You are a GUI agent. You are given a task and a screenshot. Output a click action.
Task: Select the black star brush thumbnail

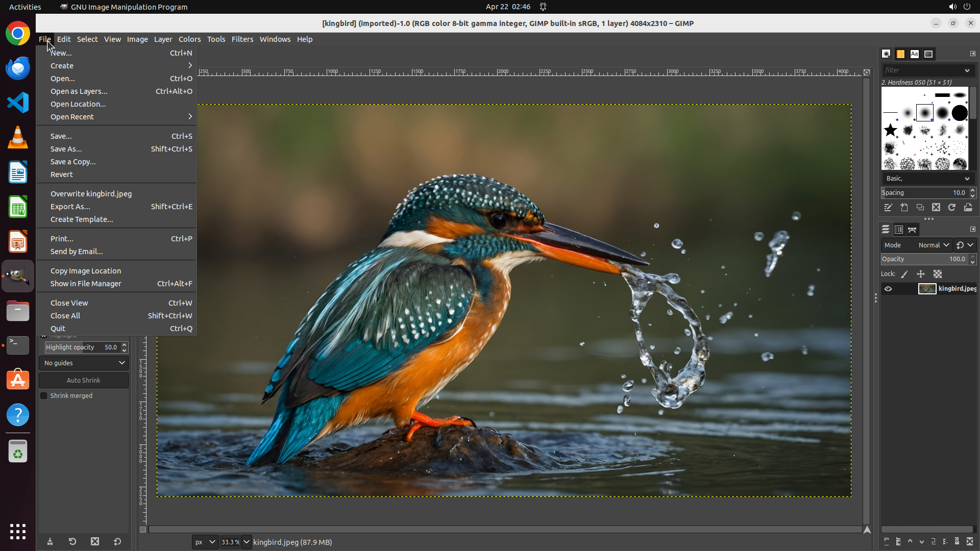pyautogui.click(x=891, y=130)
